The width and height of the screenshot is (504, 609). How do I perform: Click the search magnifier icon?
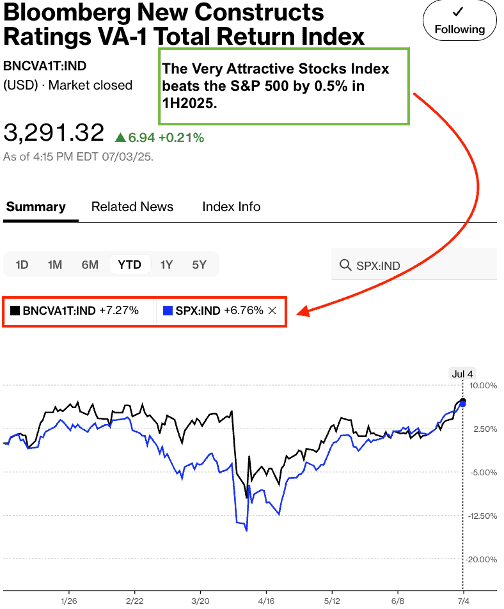345,265
